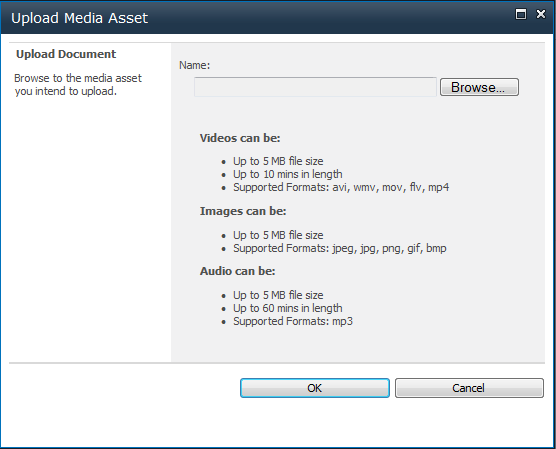Cancel the media asset upload
The height and width of the screenshot is (449, 556).
click(469, 388)
